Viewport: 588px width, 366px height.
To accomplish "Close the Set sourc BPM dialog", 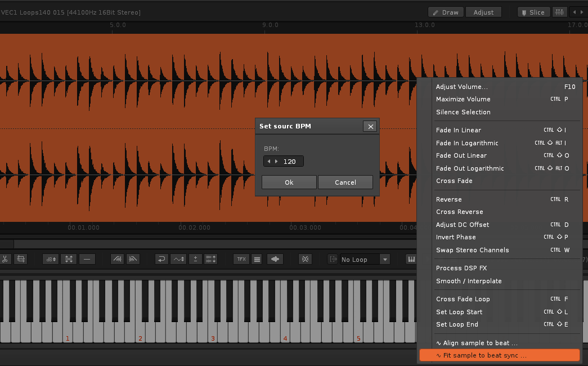I will tap(370, 127).
